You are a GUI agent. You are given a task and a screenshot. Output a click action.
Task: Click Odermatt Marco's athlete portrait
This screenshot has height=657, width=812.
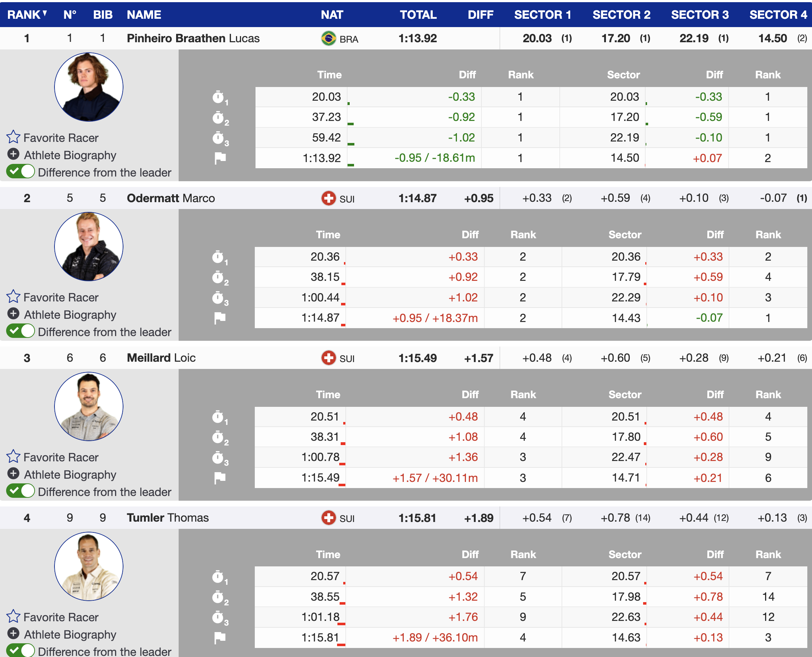pos(88,247)
